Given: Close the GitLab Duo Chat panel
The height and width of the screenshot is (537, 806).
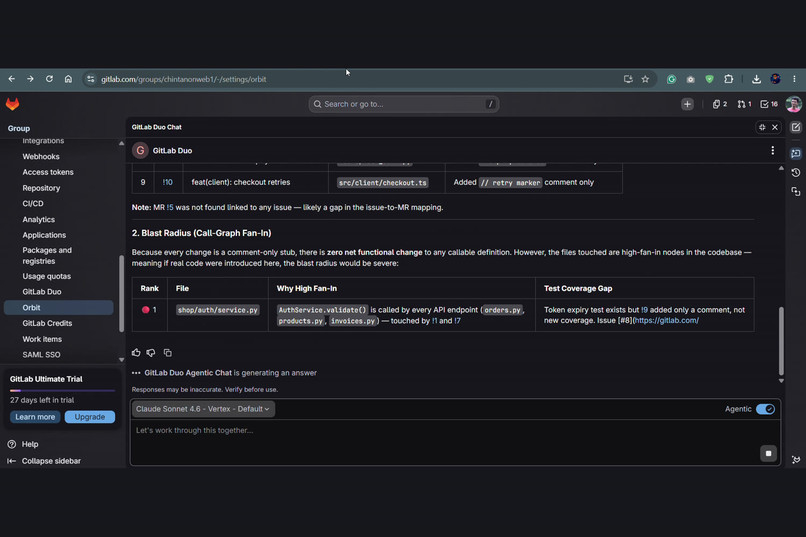Looking at the screenshot, I should [x=775, y=127].
